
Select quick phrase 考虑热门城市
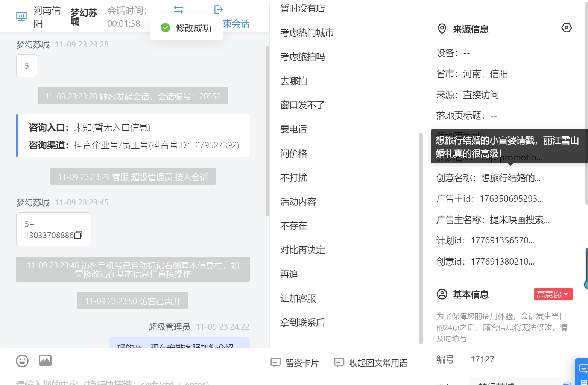[x=307, y=33]
